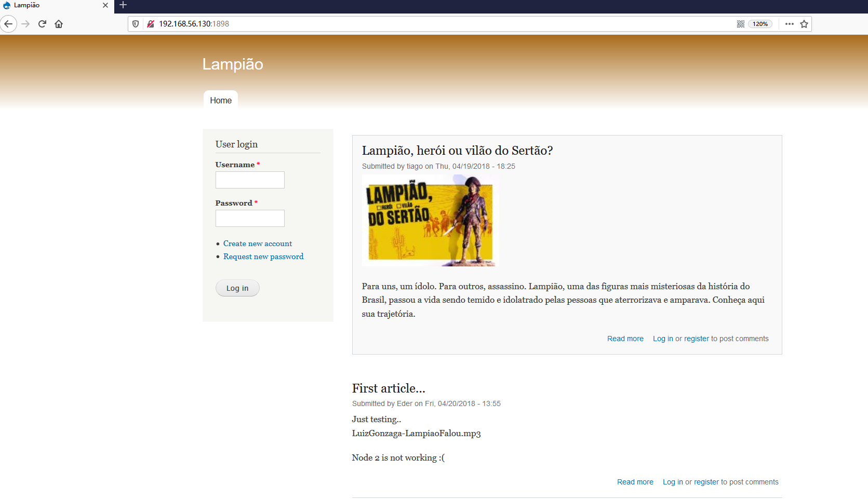Click the browser back arrow button
This screenshot has height=499, width=868.
pyautogui.click(x=8, y=24)
